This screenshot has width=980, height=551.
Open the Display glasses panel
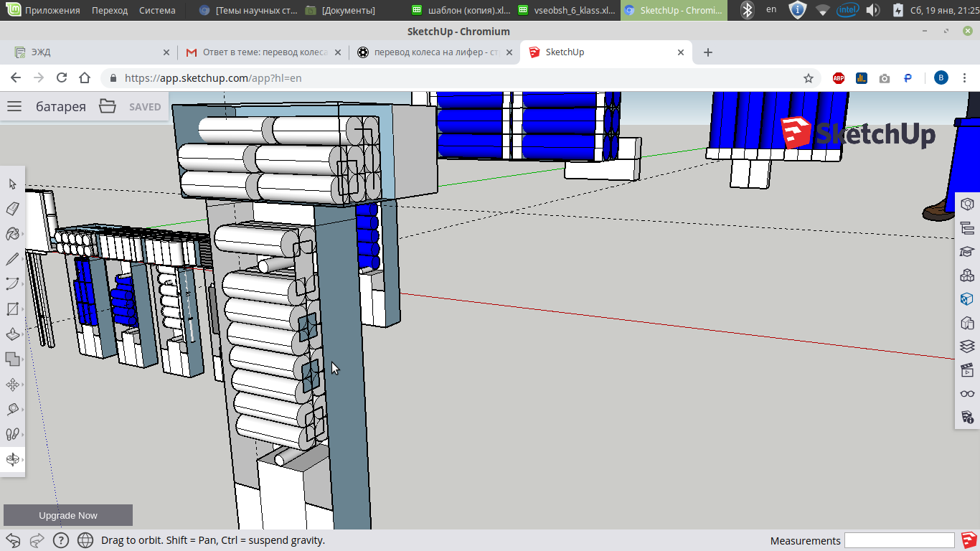967,394
